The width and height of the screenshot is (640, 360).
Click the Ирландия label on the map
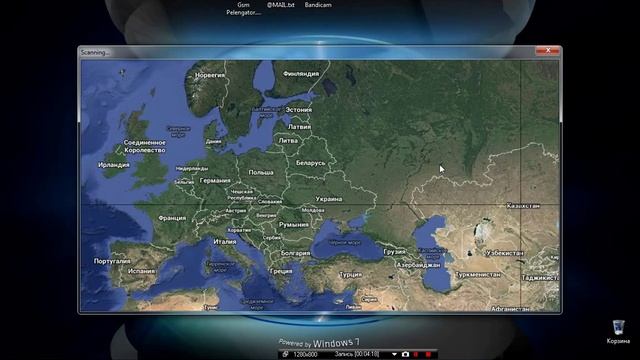coord(114,165)
